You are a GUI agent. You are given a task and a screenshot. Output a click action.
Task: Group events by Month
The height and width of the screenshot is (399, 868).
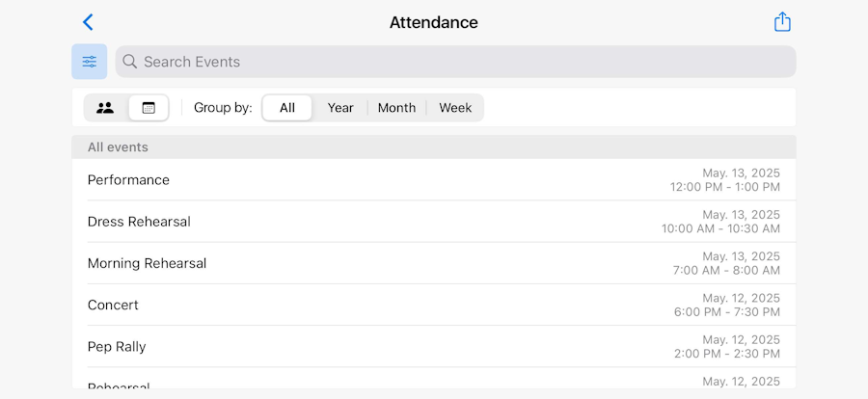click(396, 108)
